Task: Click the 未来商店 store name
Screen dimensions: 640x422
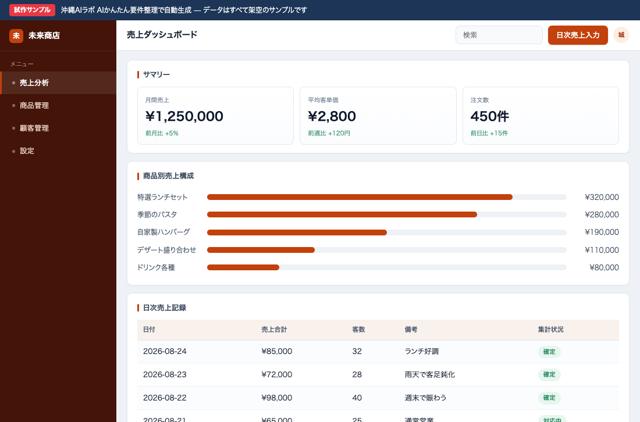Action: [44, 36]
